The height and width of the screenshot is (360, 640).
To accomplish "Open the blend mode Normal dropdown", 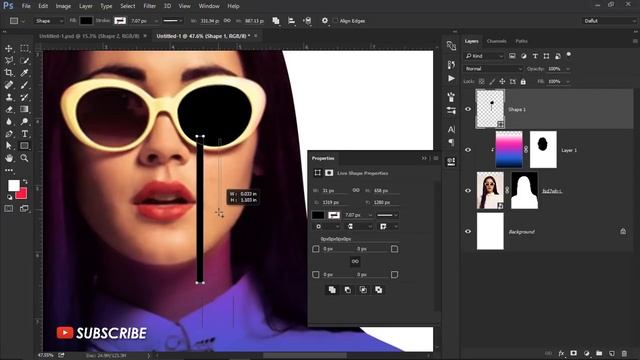I will coord(493,69).
